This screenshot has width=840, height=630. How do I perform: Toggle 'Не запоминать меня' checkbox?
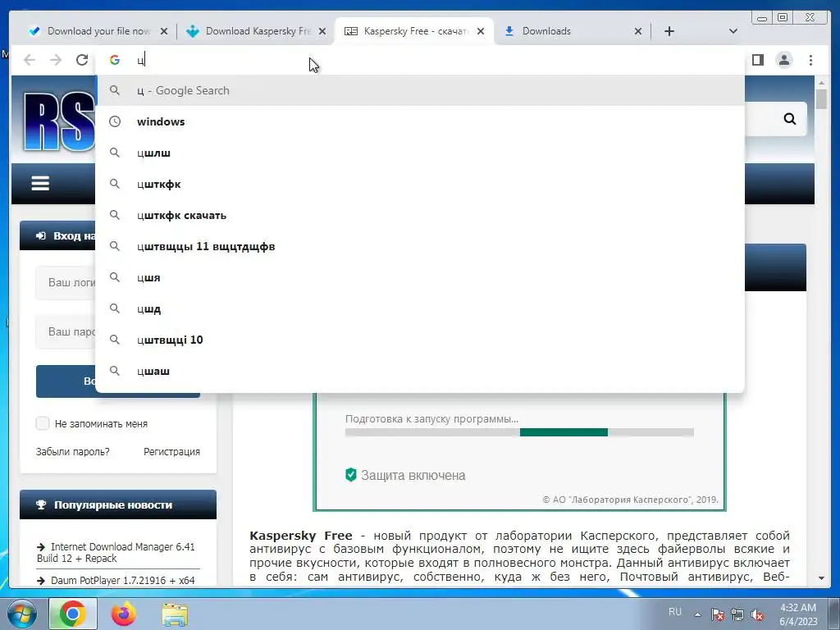click(43, 423)
